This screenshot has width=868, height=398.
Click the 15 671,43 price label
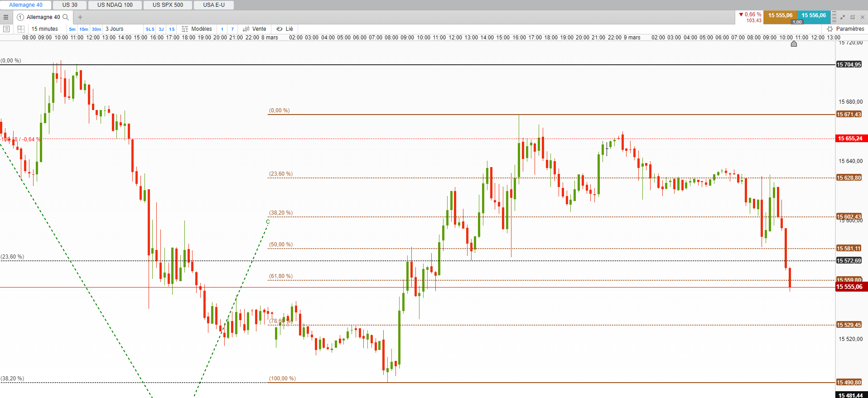click(x=849, y=115)
